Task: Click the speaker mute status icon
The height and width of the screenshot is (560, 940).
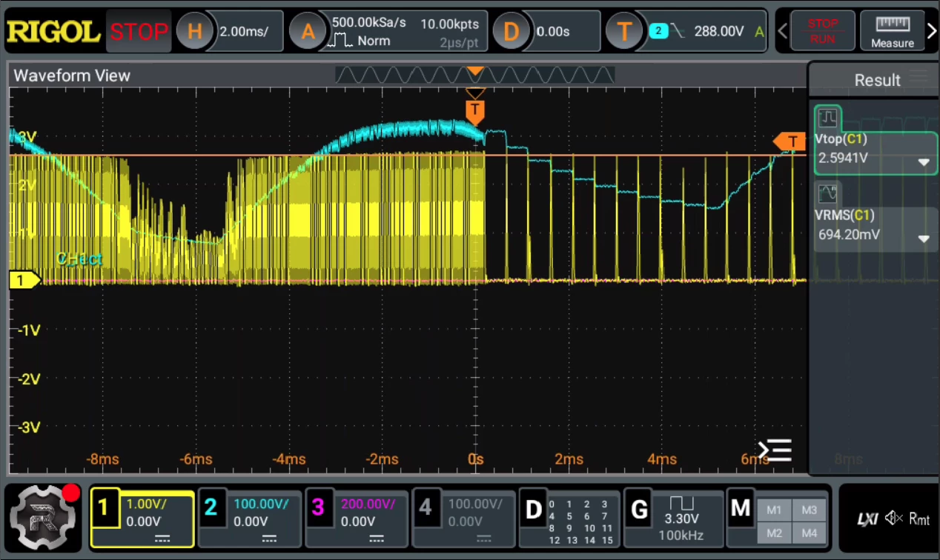Action: pos(894,519)
